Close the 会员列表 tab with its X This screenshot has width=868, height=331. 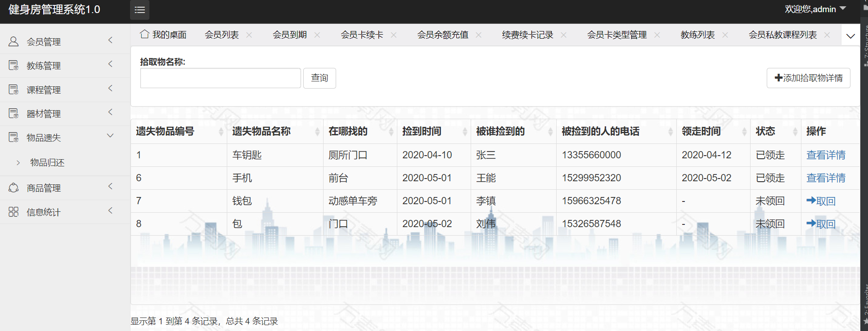point(249,35)
